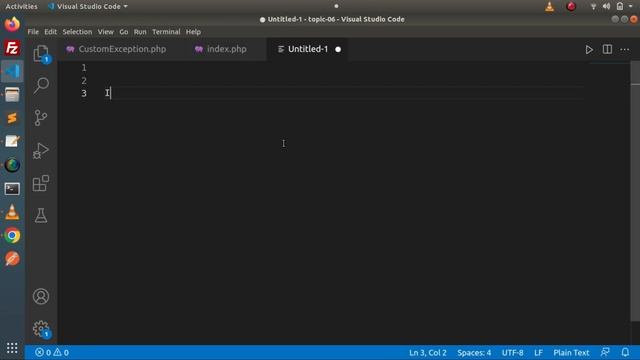Open the Manage gear icon

point(41,329)
